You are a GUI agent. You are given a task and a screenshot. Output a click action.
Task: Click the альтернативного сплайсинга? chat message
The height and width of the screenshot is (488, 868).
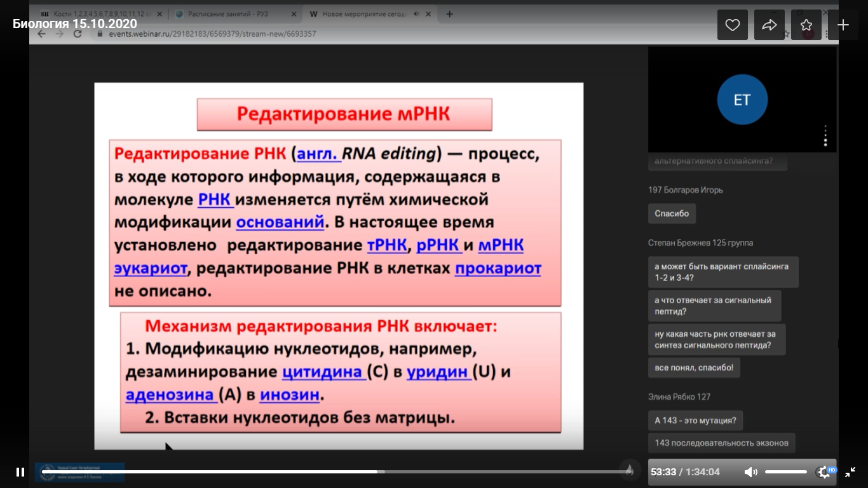[x=717, y=161]
